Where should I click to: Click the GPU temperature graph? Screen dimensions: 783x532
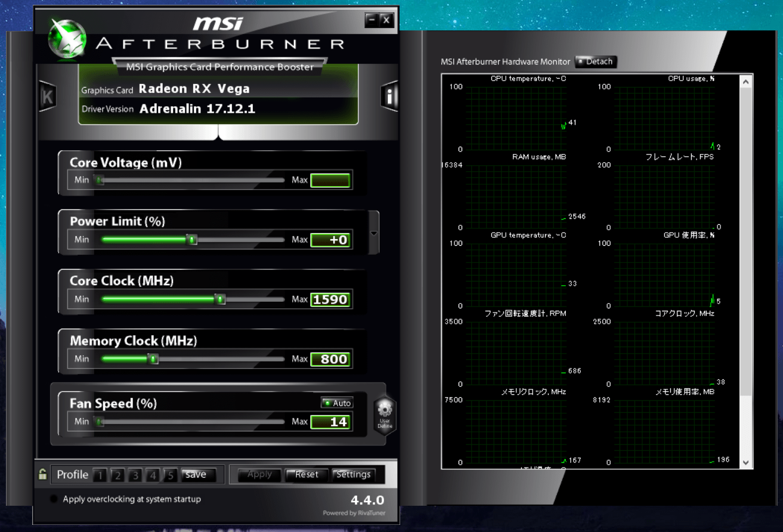pos(516,274)
